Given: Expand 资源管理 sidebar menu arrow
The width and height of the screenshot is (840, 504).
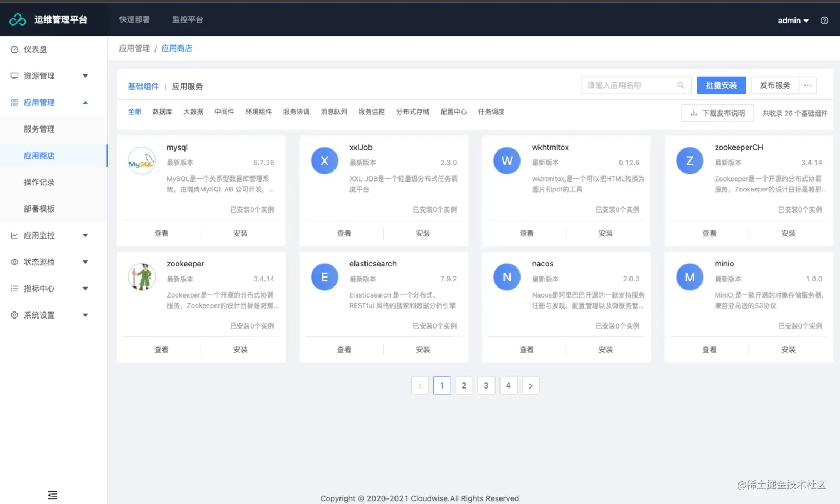Looking at the screenshot, I should [86, 76].
